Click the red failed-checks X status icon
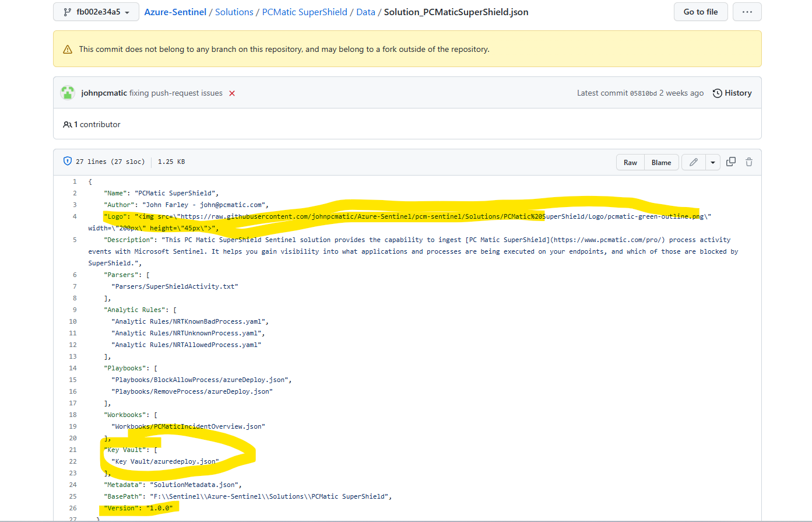The image size is (812, 522). 232,93
